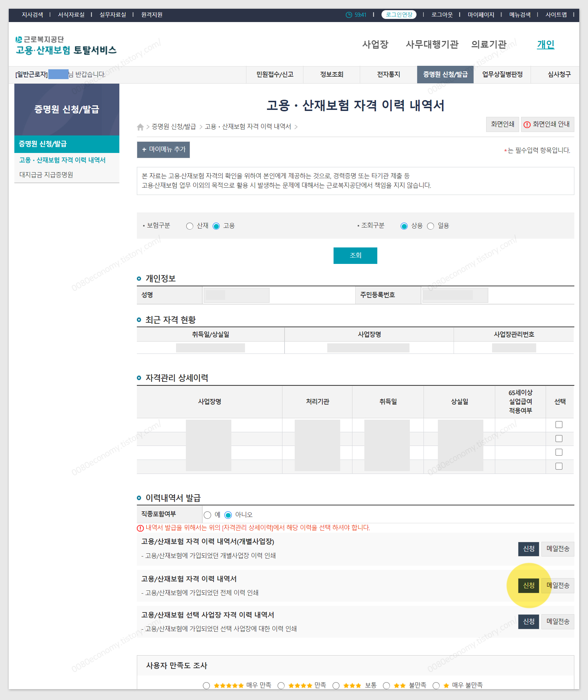
Task: Click 신청 for 전체 이력 내역서
Action: tap(528, 586)
